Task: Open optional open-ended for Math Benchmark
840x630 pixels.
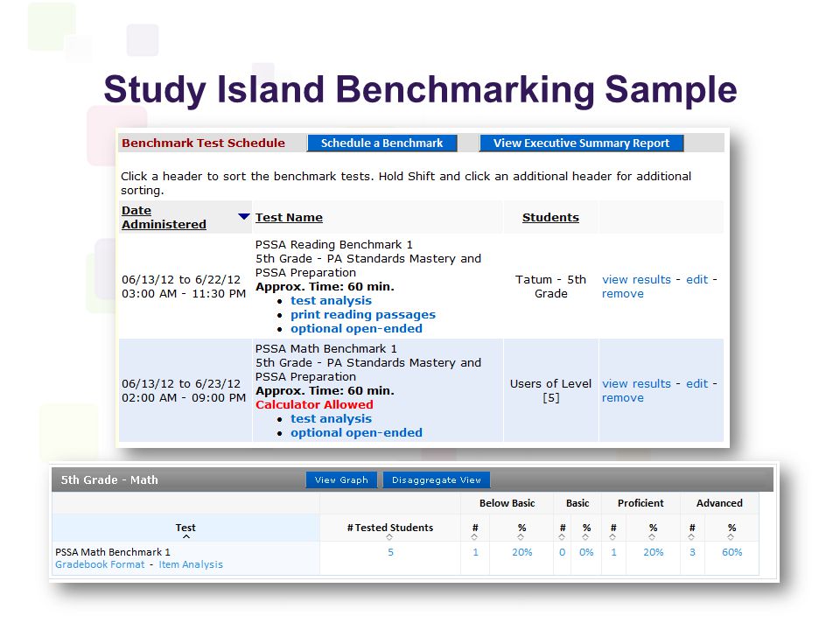Action: pyautogui.click(x=356, y=432)
